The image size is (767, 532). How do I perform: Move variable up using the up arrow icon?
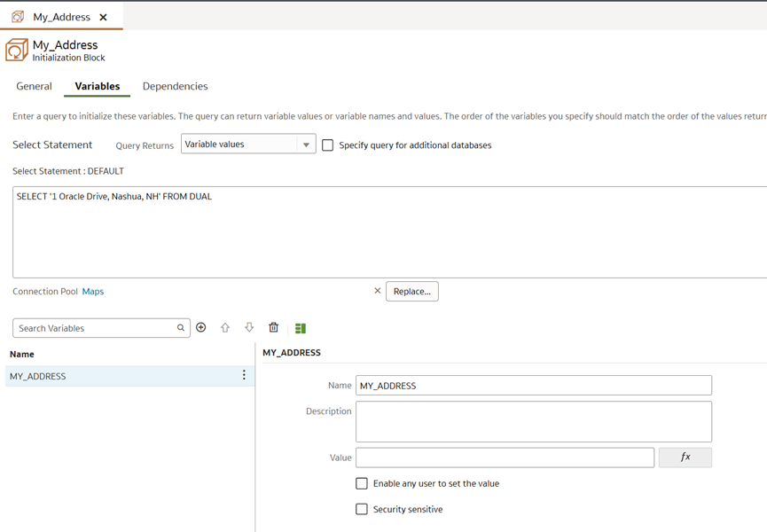(x=225, y=327)
